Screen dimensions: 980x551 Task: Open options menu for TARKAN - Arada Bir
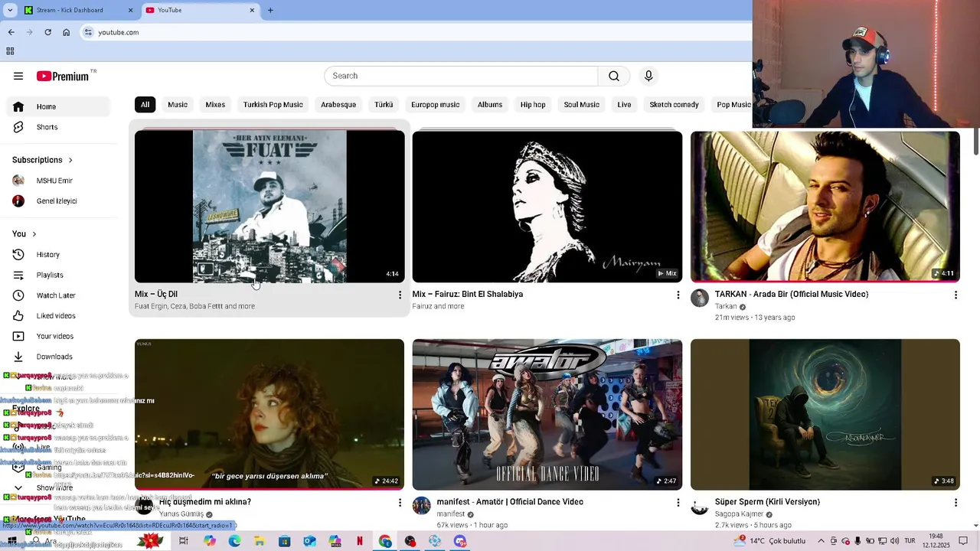point(955,295)
